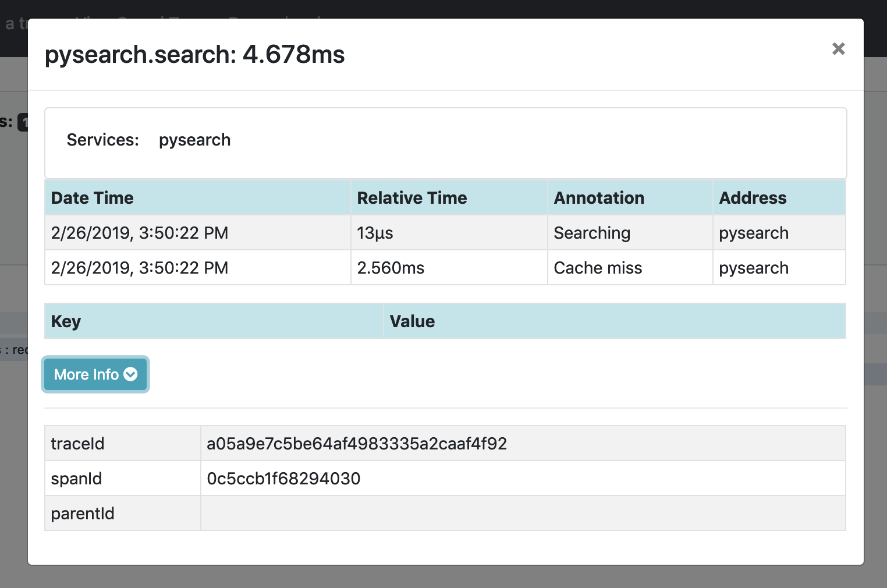Click the pysearch service name
This screenshot has width=887, height=588.
[195, 140]
